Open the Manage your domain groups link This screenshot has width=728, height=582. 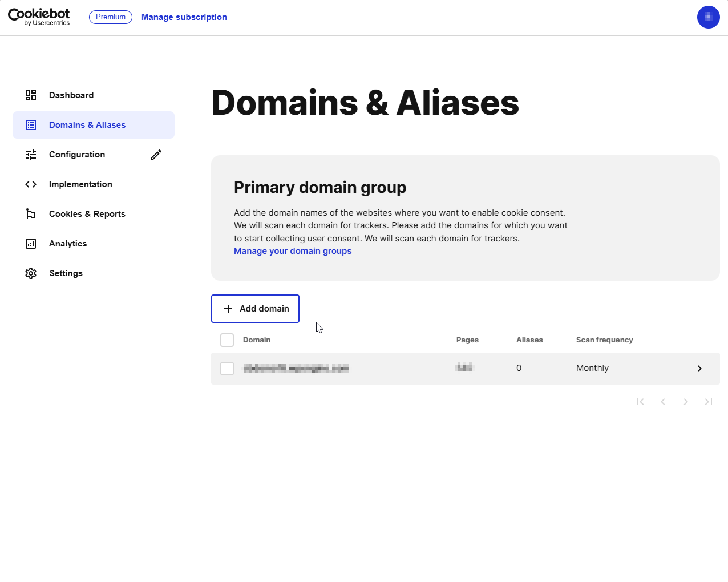pyautogui.click(x=292, y=251)
